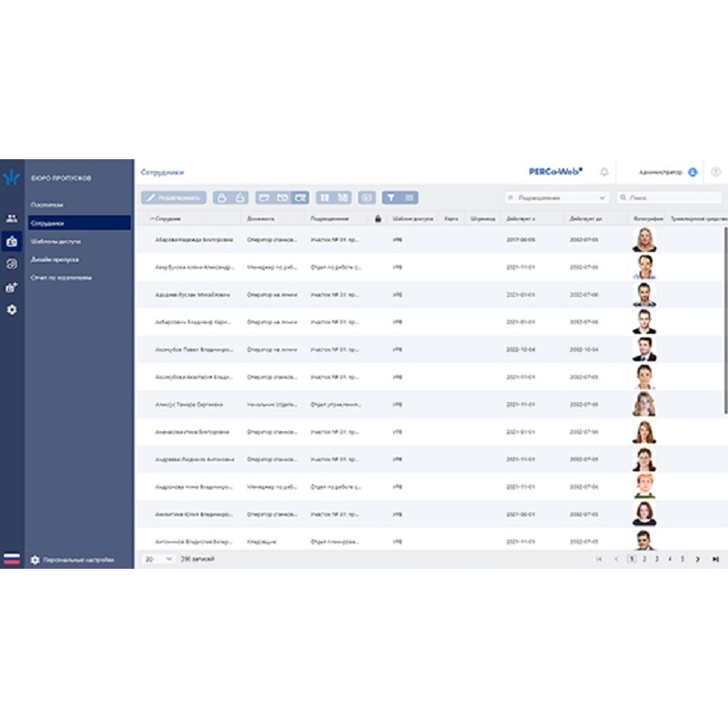Open Шаблоны доступа in the side menu
Image resolution: width=728 pixels, height=728 pixels.
coord(56,241)
